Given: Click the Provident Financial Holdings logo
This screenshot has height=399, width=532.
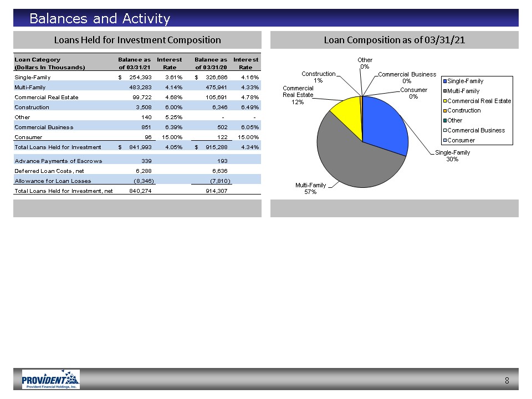Looking at the screenshot, I should 50,380.
